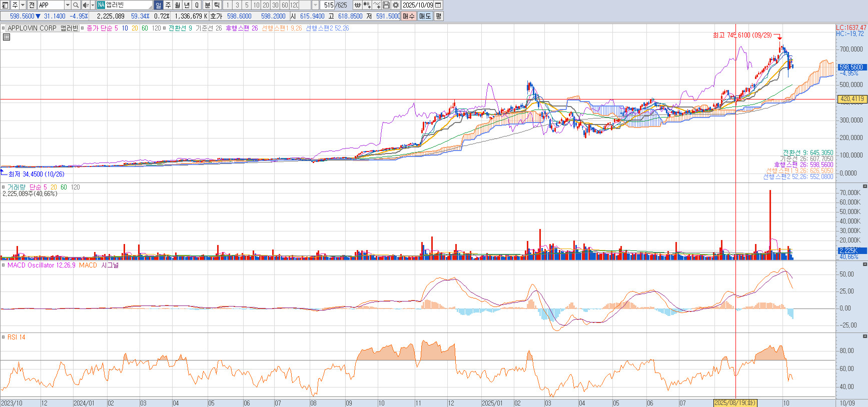This screenshot has height=407, width=868.
Task: Click the 매도 sell button
Action: pos(425,16)
